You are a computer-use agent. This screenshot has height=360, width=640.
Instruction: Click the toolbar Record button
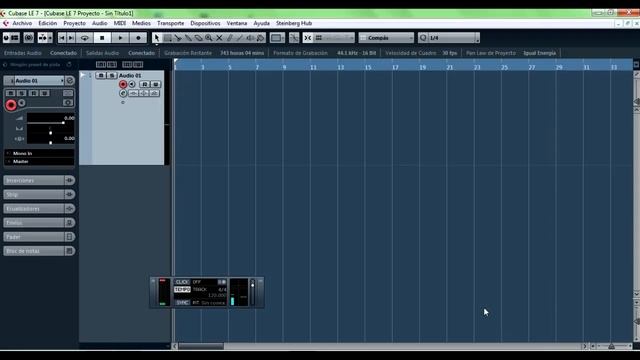pos(138,38)
